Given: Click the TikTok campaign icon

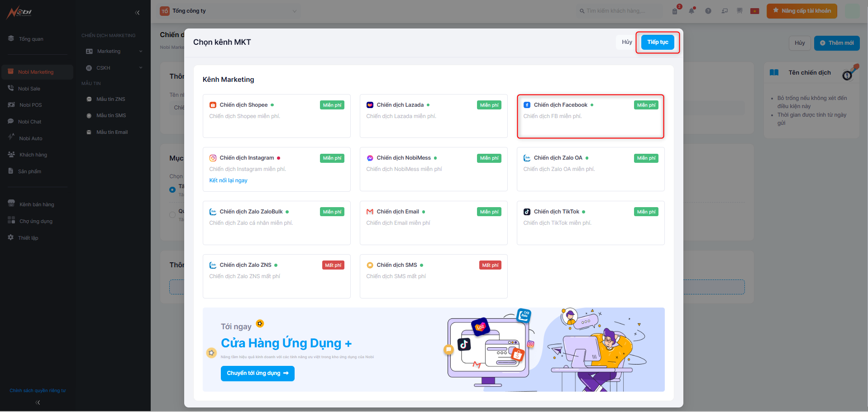Looking at the screenshot, I should pos(527,212).
